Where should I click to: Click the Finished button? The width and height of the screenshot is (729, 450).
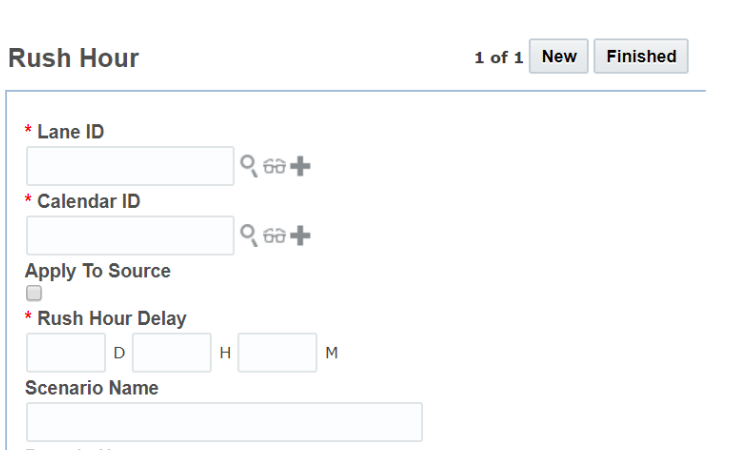641,57
